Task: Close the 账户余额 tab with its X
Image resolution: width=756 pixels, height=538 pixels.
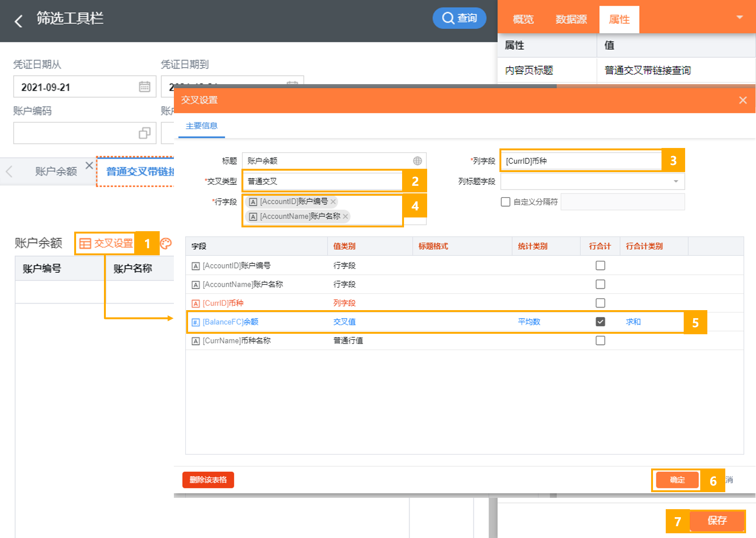Action: point(89,165)
